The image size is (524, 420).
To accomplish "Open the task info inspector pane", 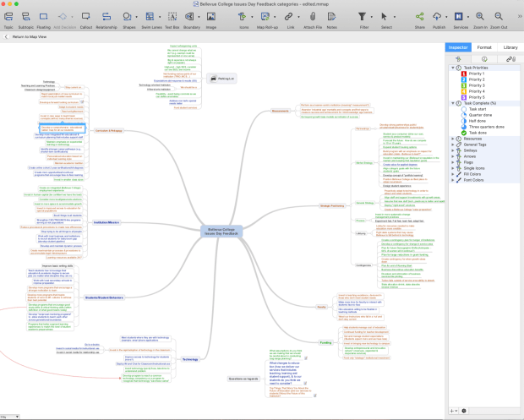I will coord(484,59).
